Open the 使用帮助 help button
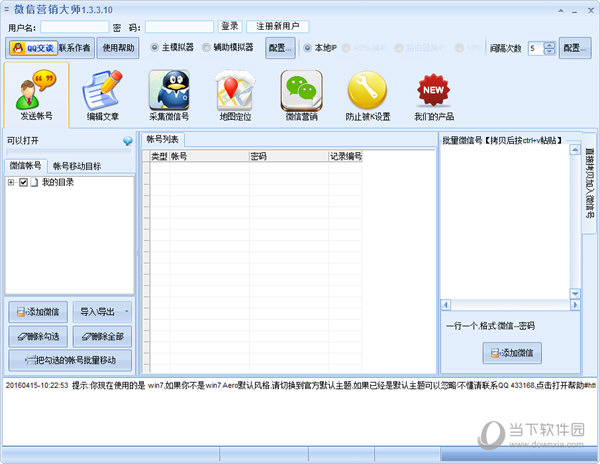Viewport: 600px width, 464px height. 118,48
